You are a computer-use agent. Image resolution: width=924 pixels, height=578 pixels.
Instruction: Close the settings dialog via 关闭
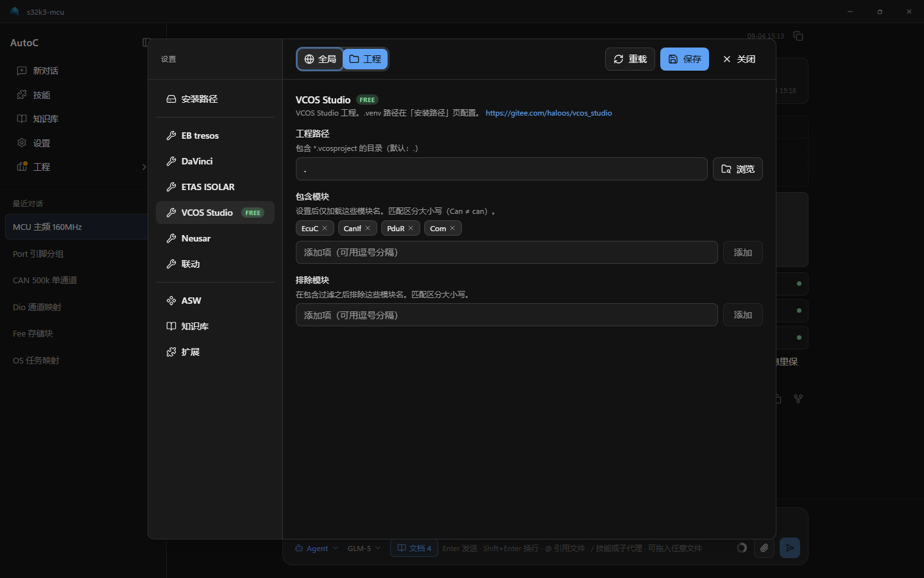click(x=739, y=59)
